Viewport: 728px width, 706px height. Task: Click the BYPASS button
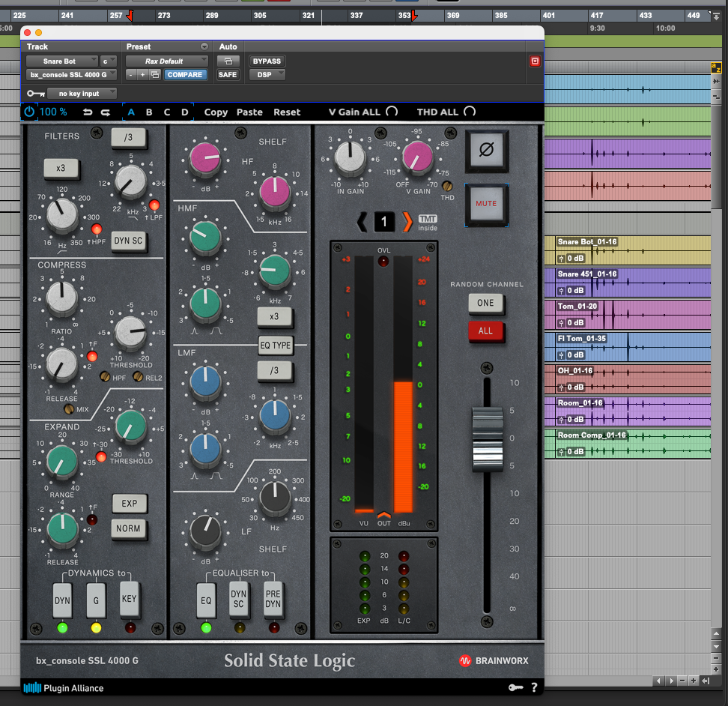pos(267,61)
